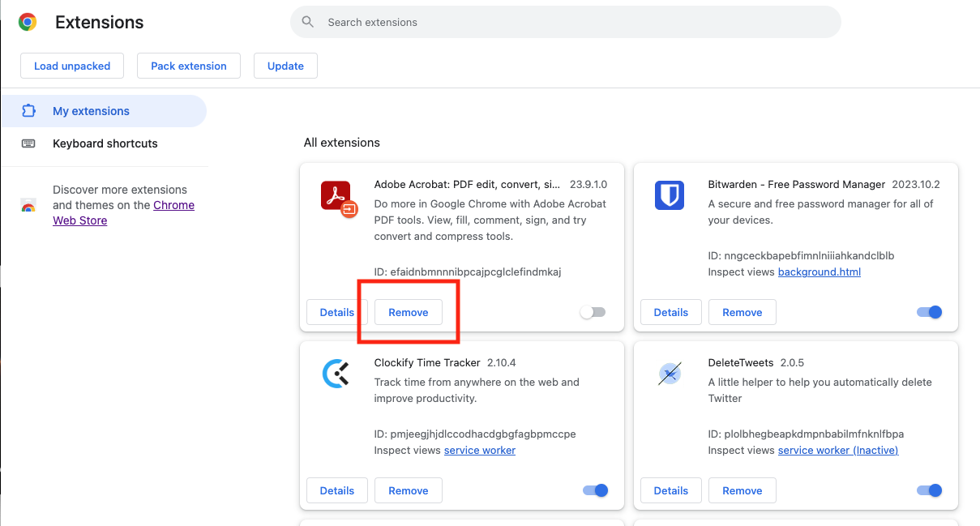980x526 pixels.
Task: Remove the DeleteTweets extension
Action: (x=742, y=490)
